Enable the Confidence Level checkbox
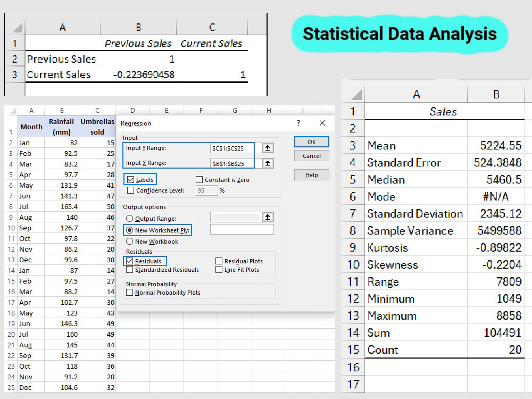The height and width of the screenshot is (399, 532). pyautogui.click(x=131, y=190)
